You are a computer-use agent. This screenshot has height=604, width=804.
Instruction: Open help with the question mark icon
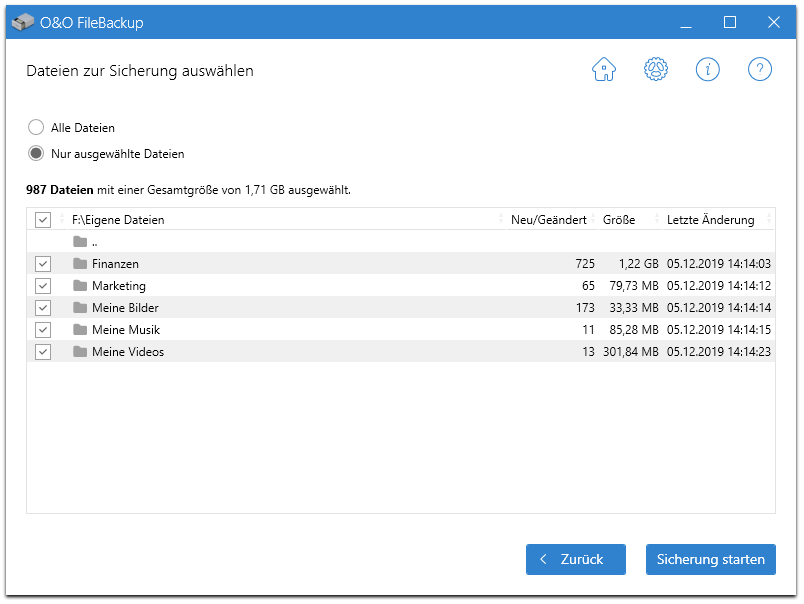[760, 69]
